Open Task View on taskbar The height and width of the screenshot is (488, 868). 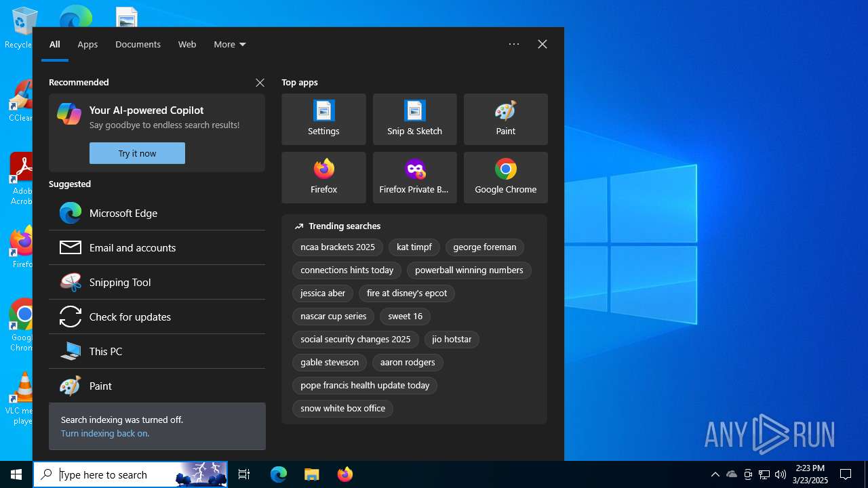pyautogui.click(x=244, y=474)
